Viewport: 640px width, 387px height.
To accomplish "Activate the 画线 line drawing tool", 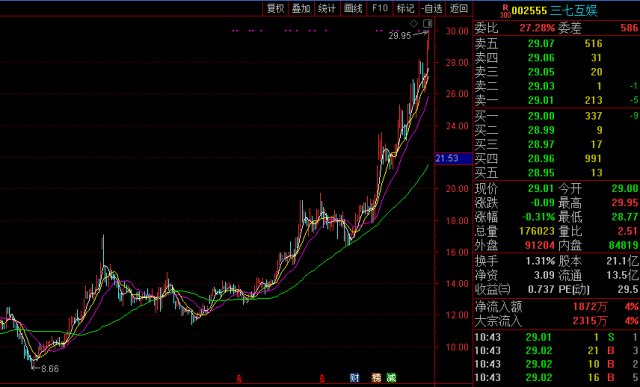I will [x=353, y=8].
